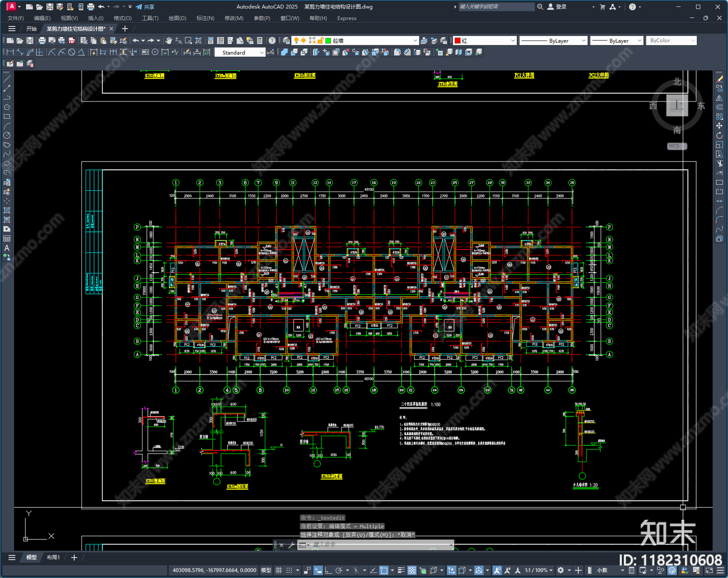Click the Customization menu status bar icon
Image resolution: width=728 pixels, height=578 pixels.
coord(720,570)
